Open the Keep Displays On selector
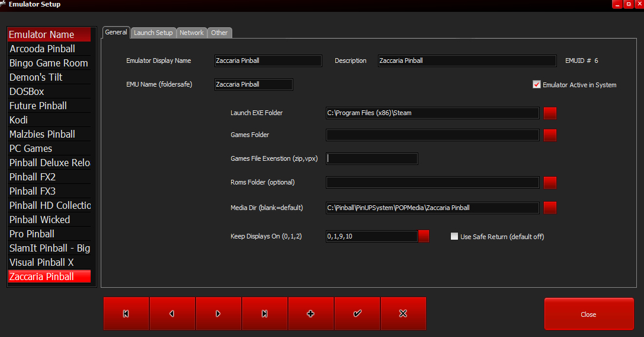 click(424, 236)
